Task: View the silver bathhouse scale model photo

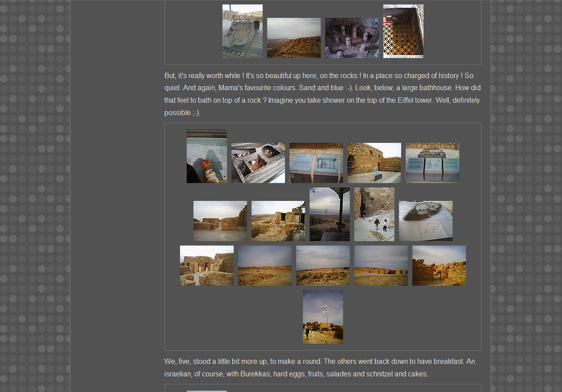Action: pos(258,163)
